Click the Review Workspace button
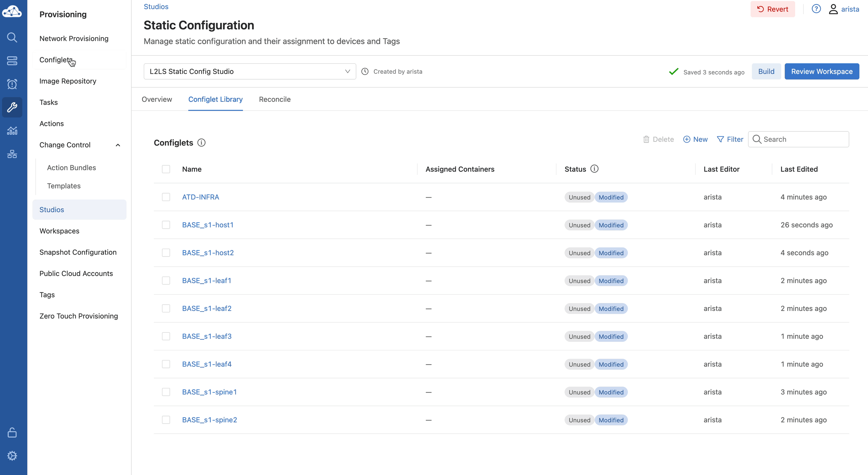The width and height of the screenshot is (868, 475). [822, 72]
